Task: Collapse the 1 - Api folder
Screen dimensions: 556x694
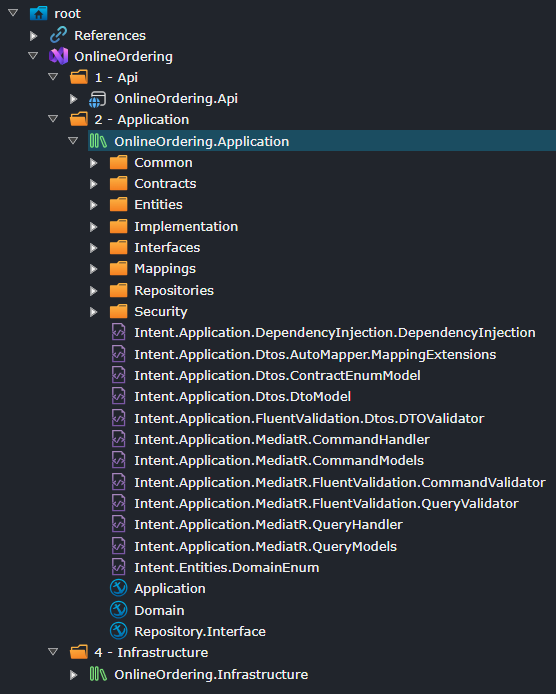Action: tap(53, 77)
